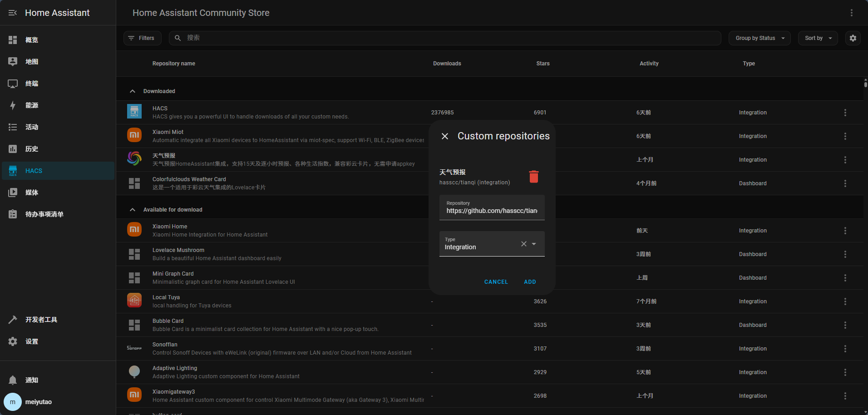This screenshot has width=868, height=415.
Task: Open the Type dropdown arrow
Action: point(534,244)
